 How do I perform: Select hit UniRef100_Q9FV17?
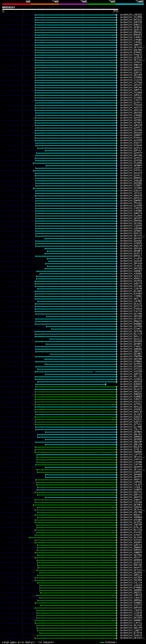tap(131, 150)
